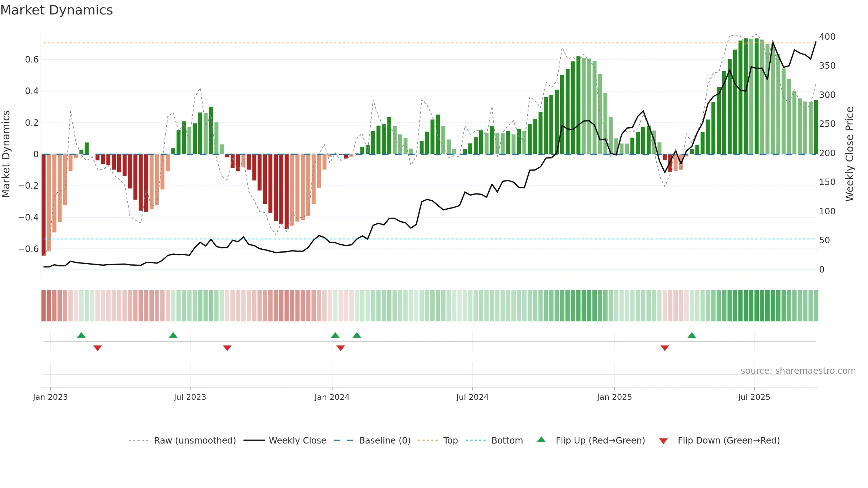The image size is (868, 488).
Task: Click the Jul 2023 x-axis label
Action: click(x=190, y=397)
